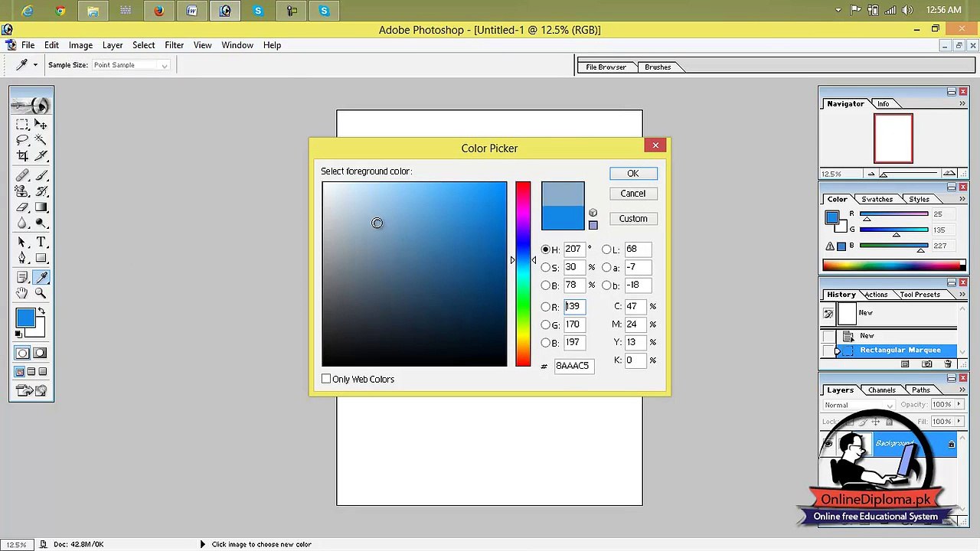
Task: Click the foreground color swatch in toolbox
Action: click(26, 318)
